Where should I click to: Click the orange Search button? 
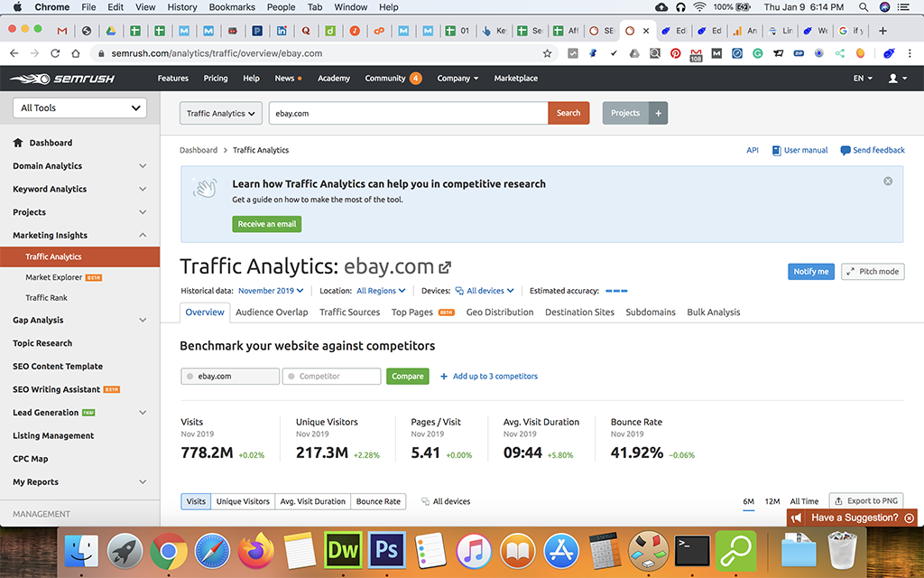pos(568,113)
